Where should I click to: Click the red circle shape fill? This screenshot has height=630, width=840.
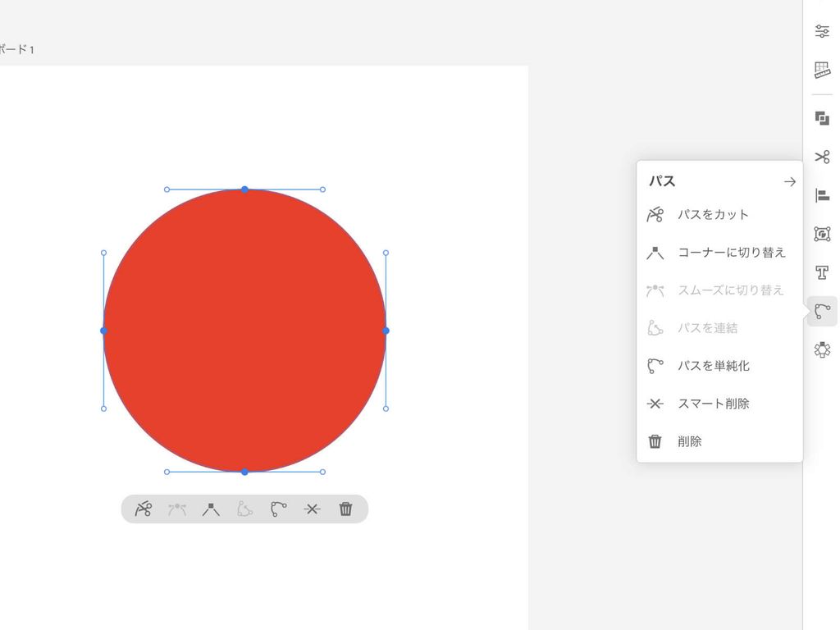pos(244,331)
